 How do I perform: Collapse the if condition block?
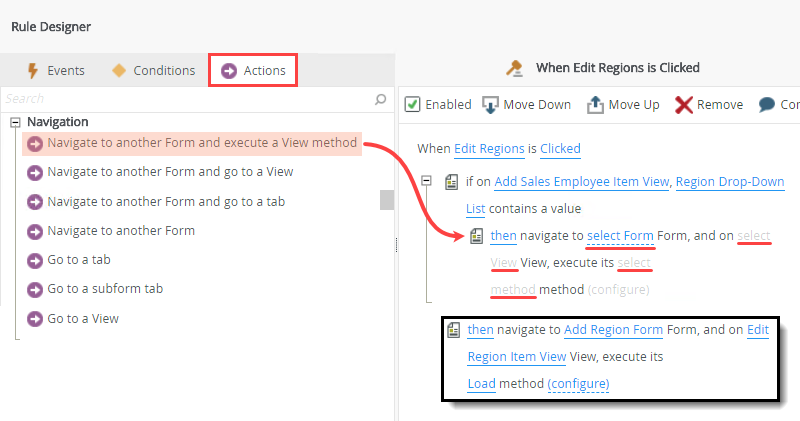click(427, 182)
